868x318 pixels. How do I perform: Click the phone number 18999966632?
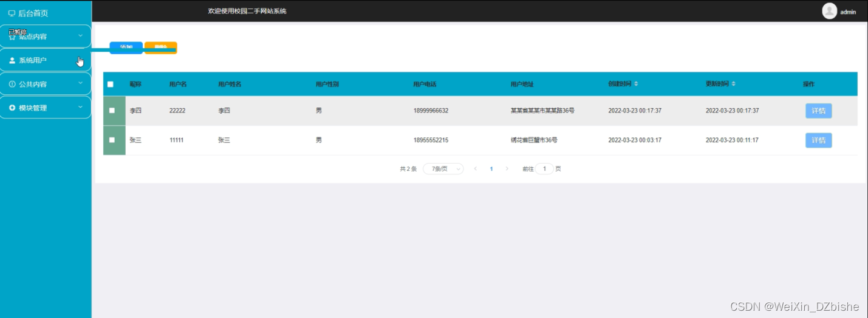[x=431, y=111]
